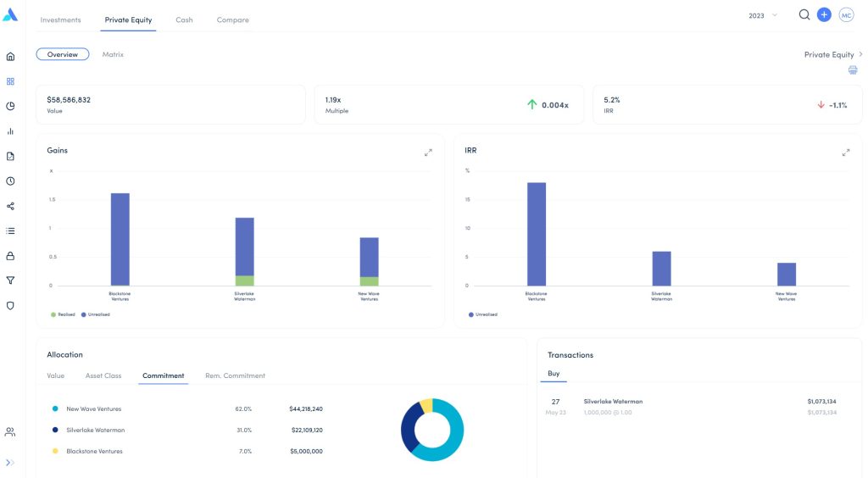Open the filter funnel sidebar icon
This screenshot has width=868, height=478.
click(10, 281)
